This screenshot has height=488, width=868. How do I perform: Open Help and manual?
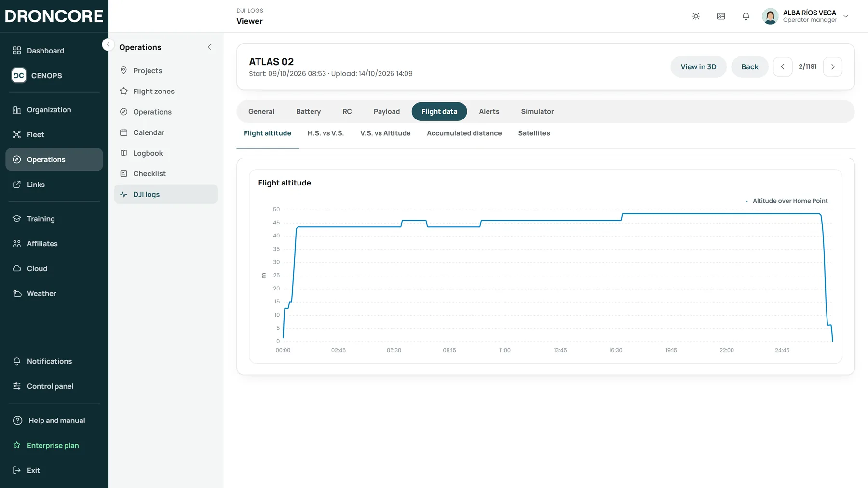tap(54, 421)
